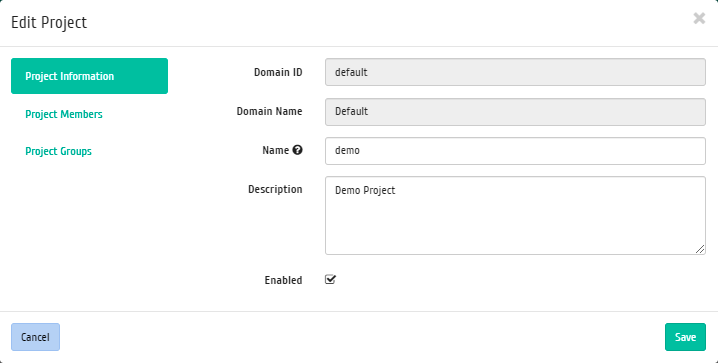718x363 pixels.
Task: Click the divider line under Edit Project heading
Action: [359, 46]
